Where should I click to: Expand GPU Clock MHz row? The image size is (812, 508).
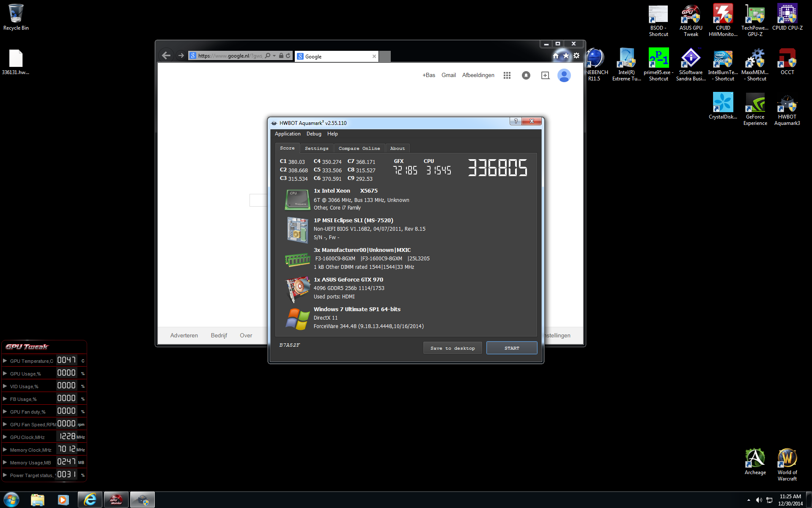5,437
